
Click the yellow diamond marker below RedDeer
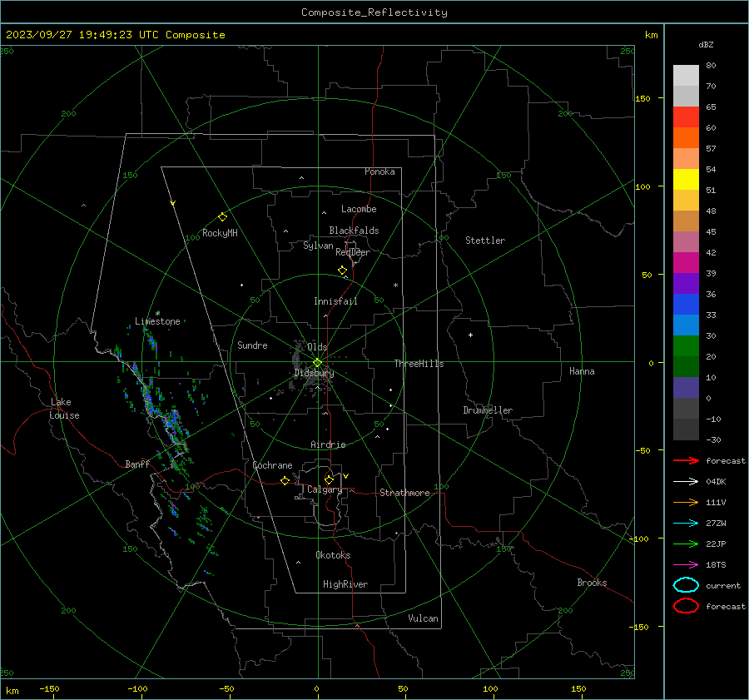click(343, 271)
